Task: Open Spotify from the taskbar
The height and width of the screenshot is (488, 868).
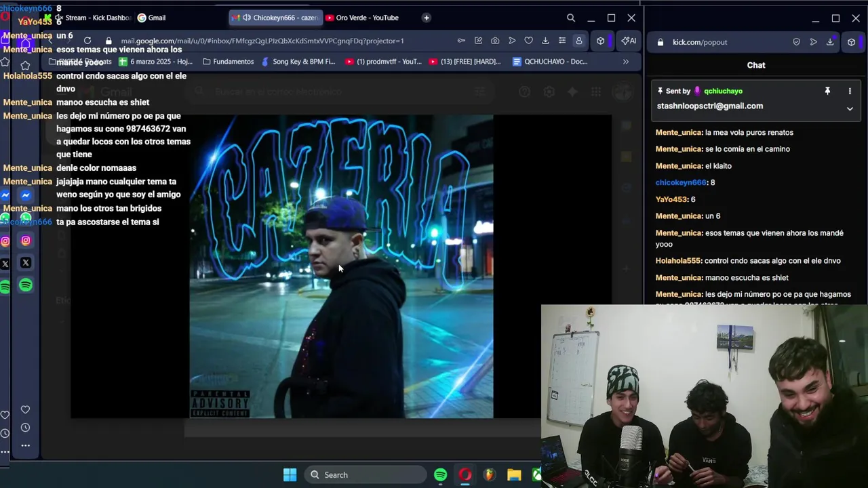Action: coord(441,475)
